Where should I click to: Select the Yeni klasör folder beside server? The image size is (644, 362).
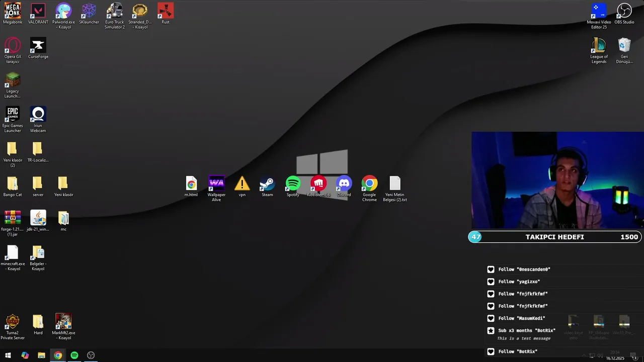pos(63,187)
